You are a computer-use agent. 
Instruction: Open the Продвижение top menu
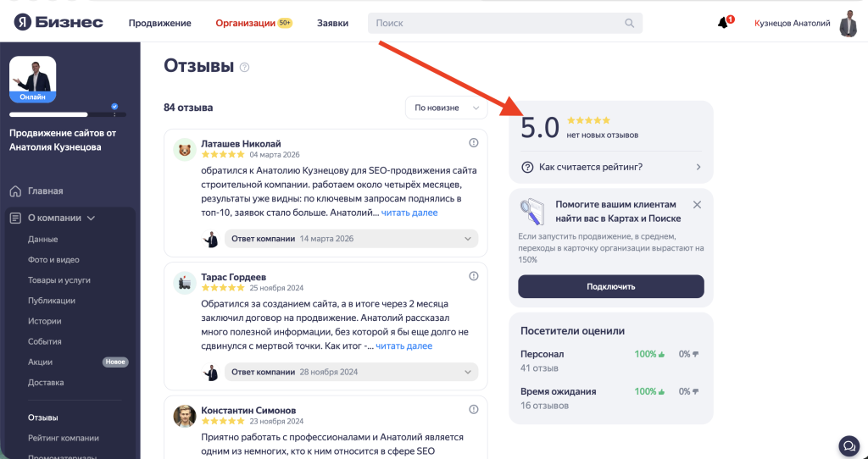click(x=160, y=23)
